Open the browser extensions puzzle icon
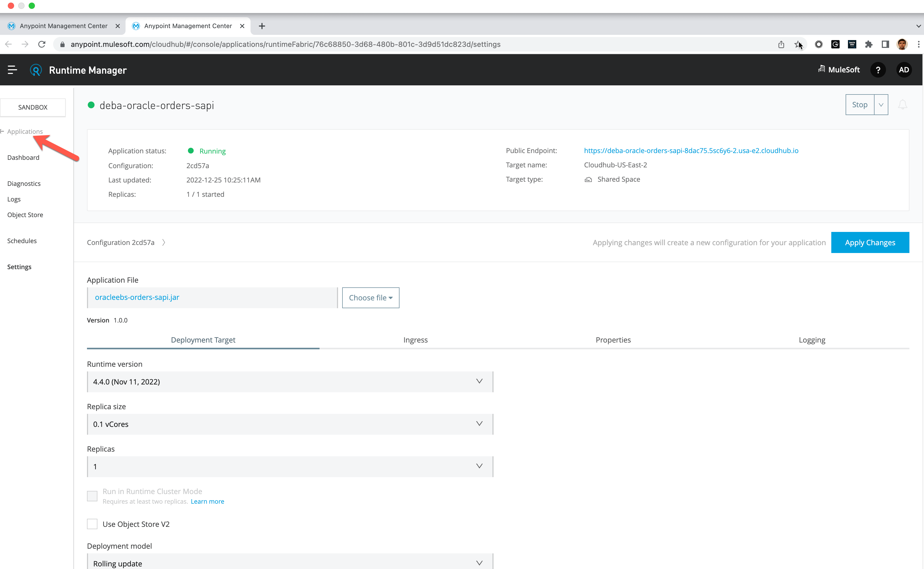924x569 pixels. pyautogui.click(x=869, y=45)
